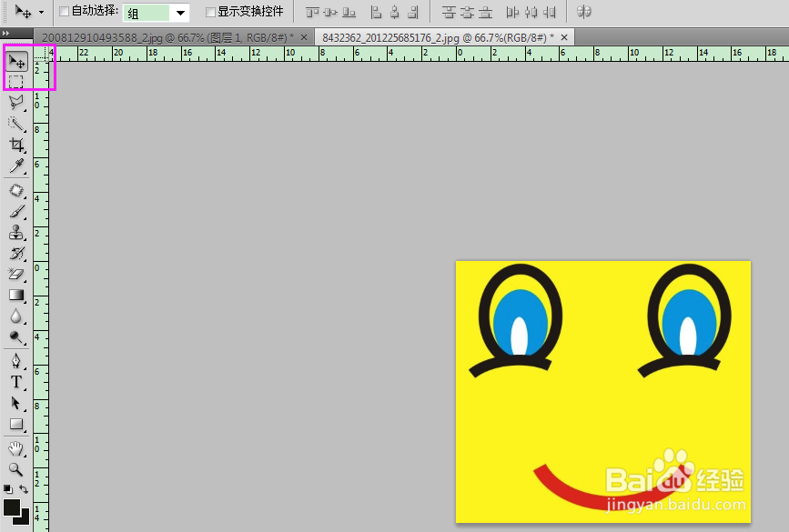Select the Lasso tool
789x532 pixels.
(x=16, y=103)
